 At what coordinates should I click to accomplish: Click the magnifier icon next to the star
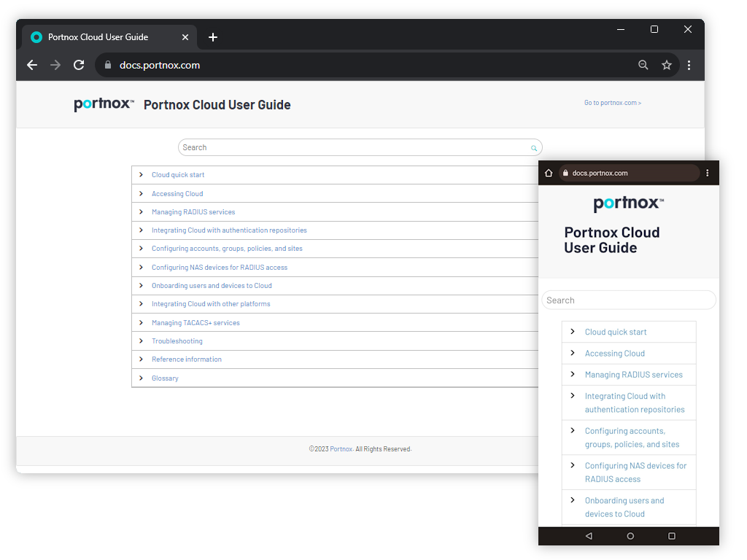643,65
